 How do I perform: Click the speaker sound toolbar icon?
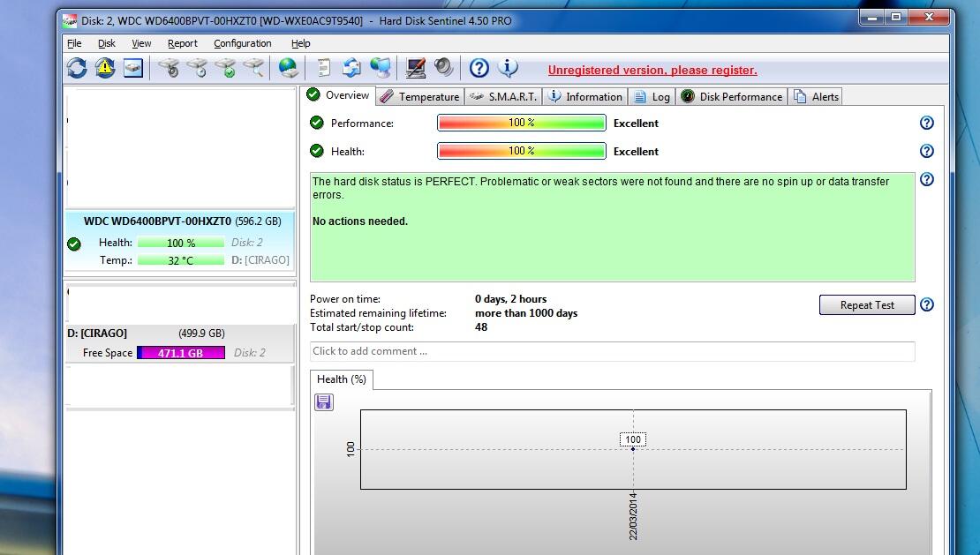(x=444, y=67)
